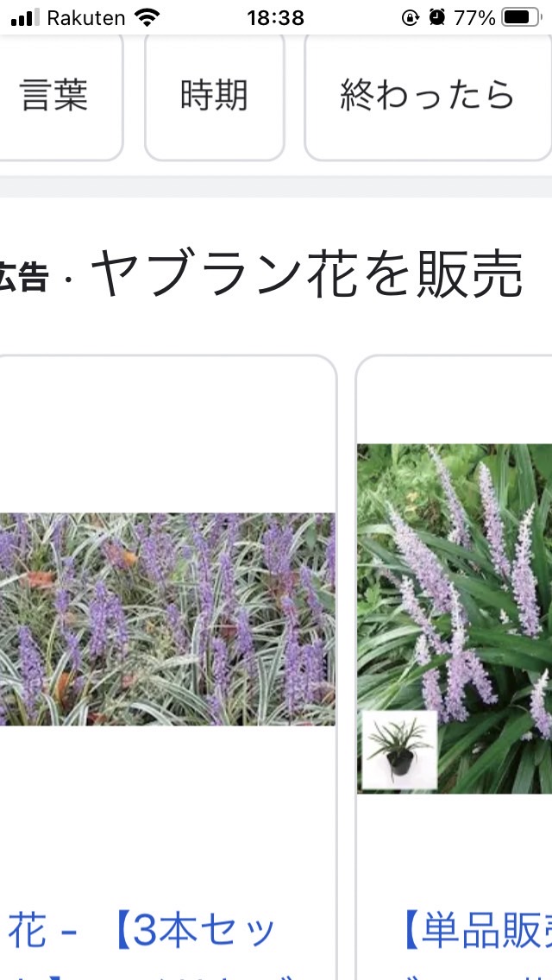
Task: Tap the ヤブラン花を販売 ad heading
Action: point(306,274)
